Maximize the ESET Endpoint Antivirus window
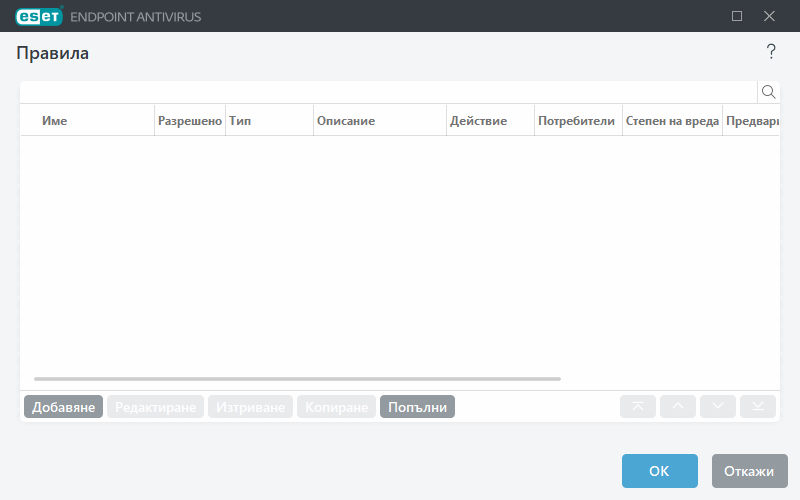Screen dimensions: 800x500 [x=737, y=16]
